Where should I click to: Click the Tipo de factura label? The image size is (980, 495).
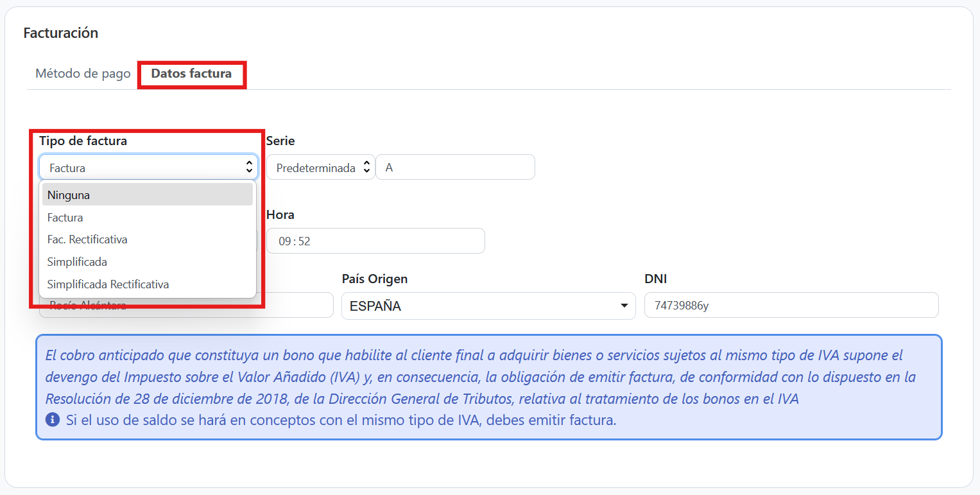pos(83,141)
